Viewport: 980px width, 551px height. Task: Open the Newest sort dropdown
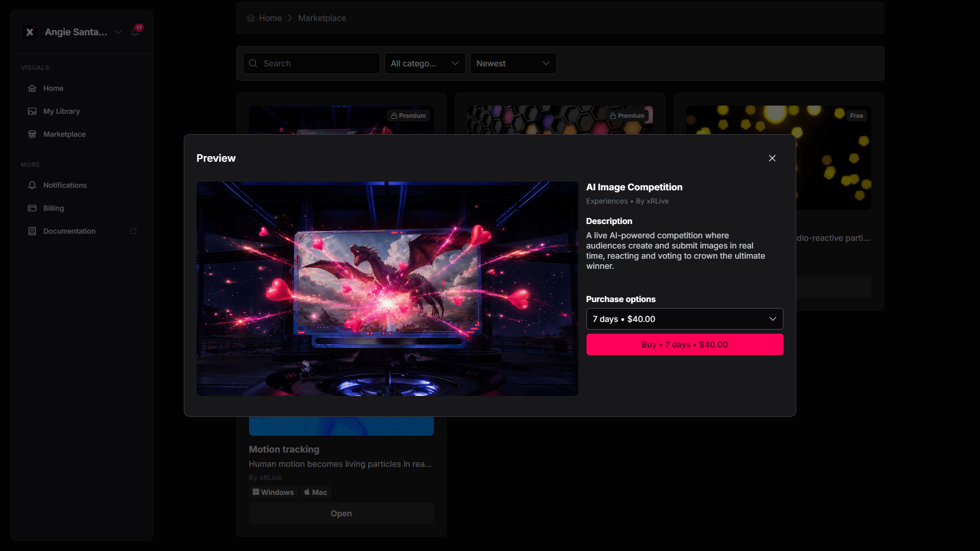tap(513, 63)
